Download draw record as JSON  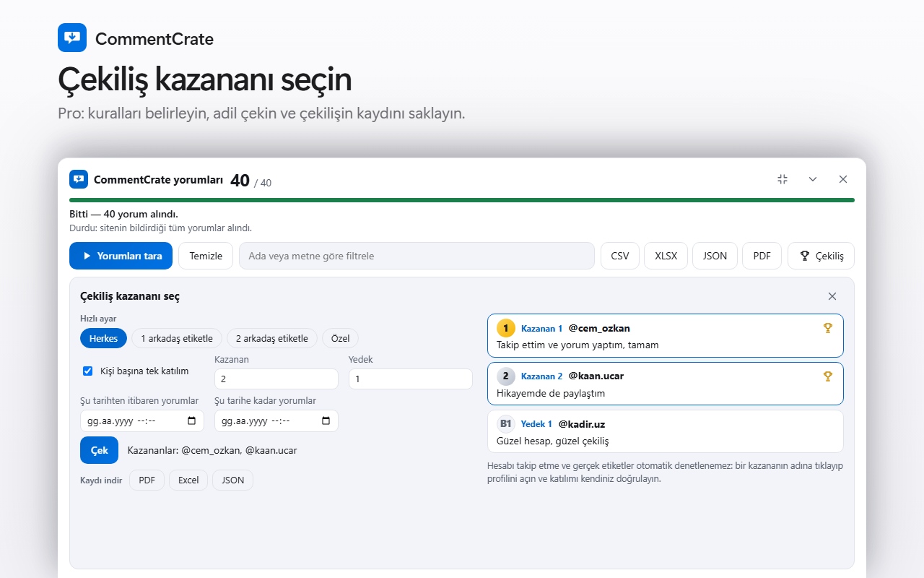pos(232,480)
